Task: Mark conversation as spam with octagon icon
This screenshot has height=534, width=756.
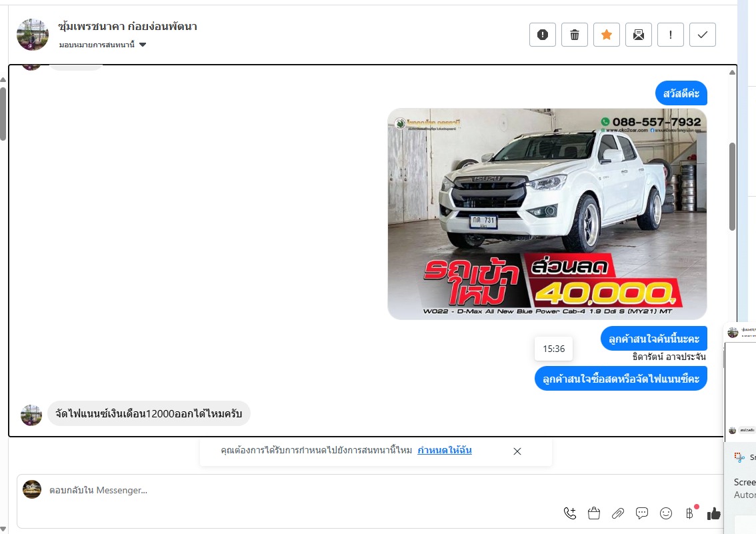Action: [x=542, y=35]
